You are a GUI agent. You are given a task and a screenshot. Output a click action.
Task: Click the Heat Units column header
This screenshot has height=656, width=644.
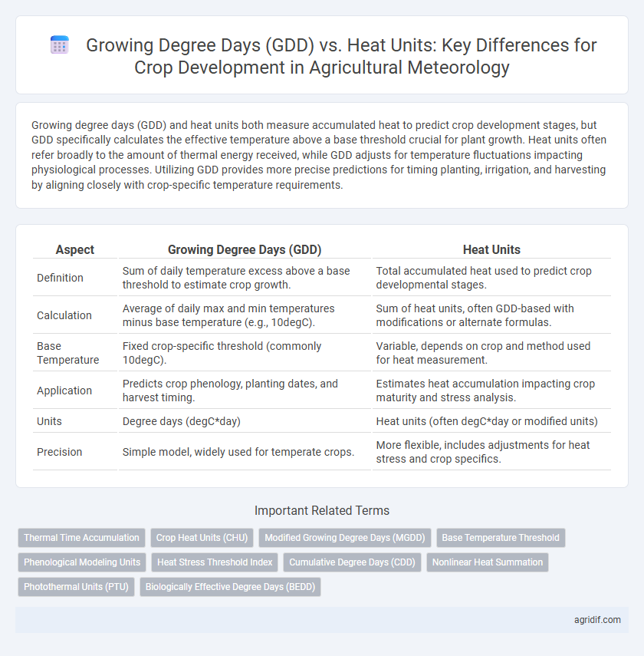(x=491, y=250)
